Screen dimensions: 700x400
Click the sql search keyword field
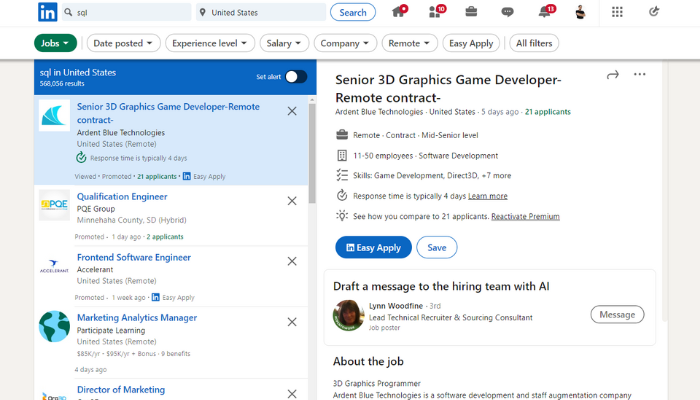[126, 12]
